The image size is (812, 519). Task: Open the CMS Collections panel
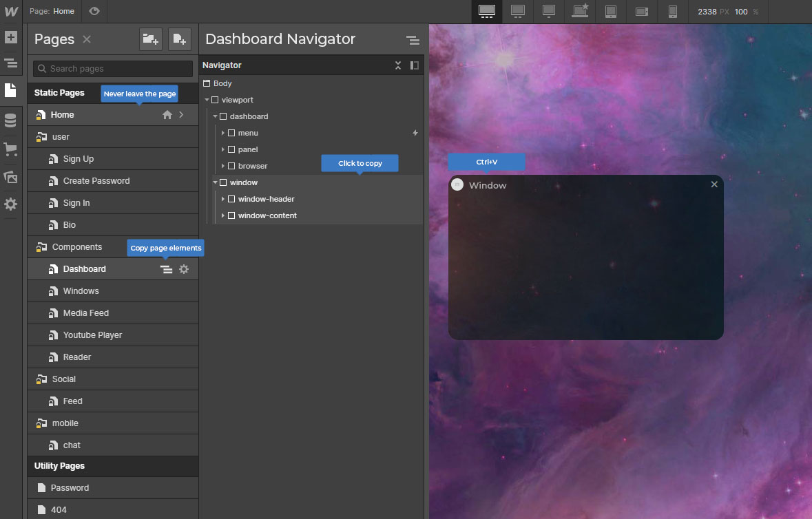pyautogui.click(x=10, y=121)
